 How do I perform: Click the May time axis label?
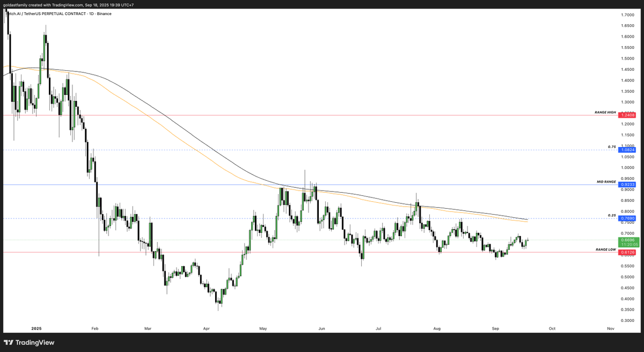tap(263, 328)
